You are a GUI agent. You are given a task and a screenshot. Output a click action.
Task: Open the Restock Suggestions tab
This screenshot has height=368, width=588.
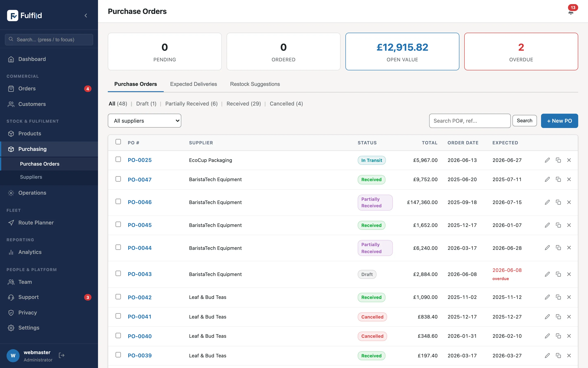(255, 84)
